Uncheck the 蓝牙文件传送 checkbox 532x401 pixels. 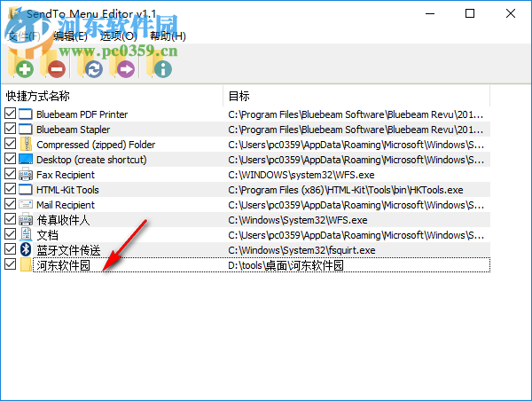(x=10, y=249)
